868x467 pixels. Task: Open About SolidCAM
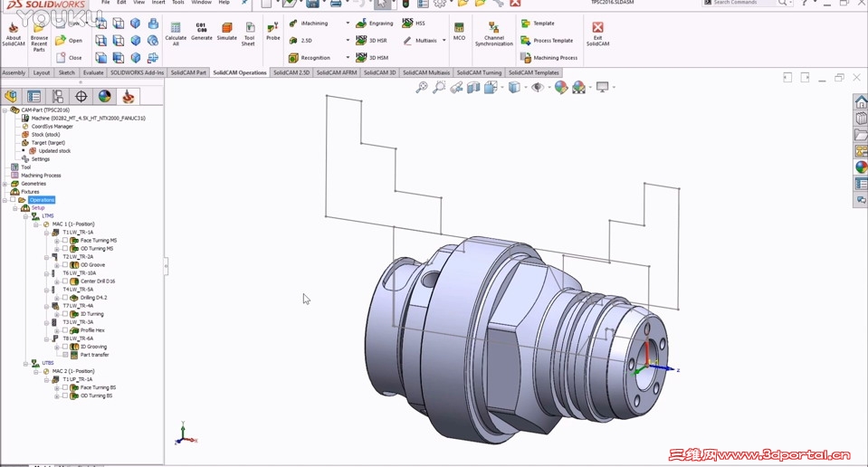14,34
